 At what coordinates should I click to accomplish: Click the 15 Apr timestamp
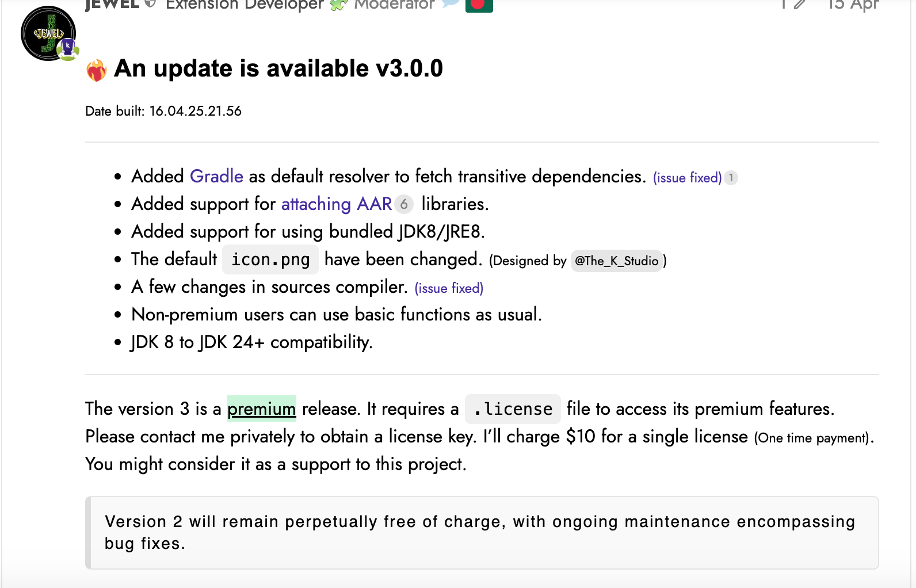853,5
